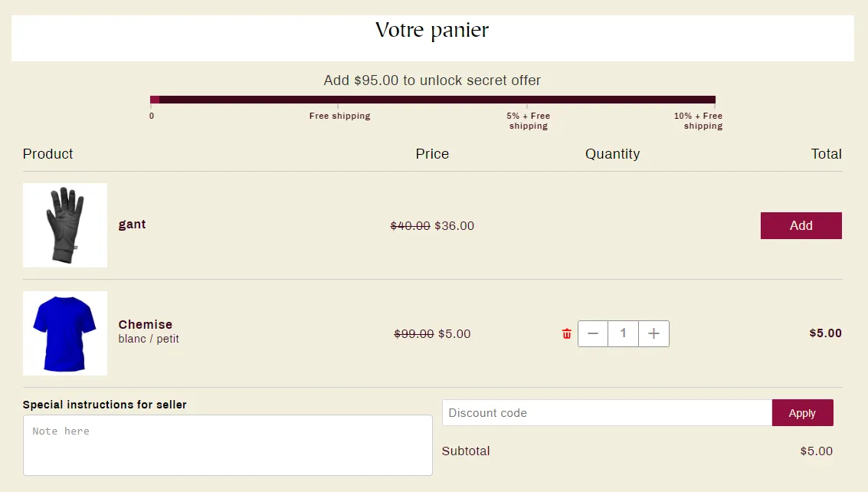Screen dimensions: 868x492
Task: Focus the Discount code input field
Action: (x=608, y=413)
